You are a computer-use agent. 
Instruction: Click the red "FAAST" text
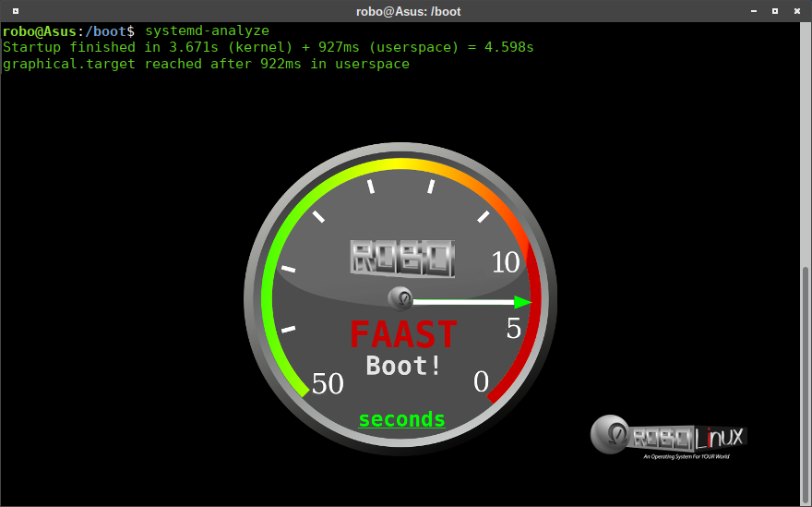pos(403,334)
